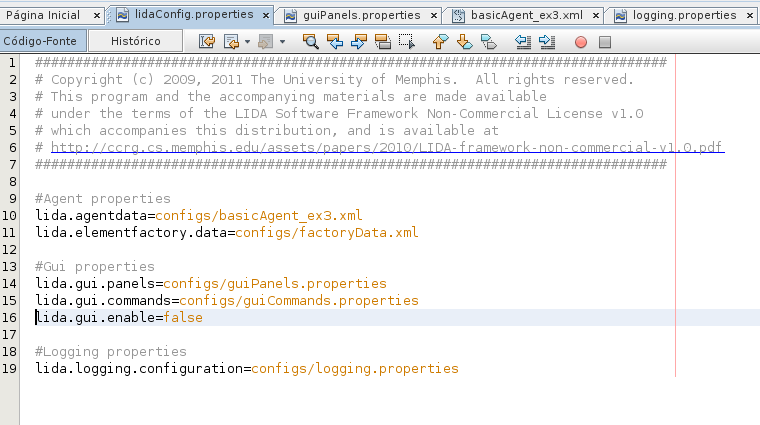Shift the line right
Screen dimensions: 760x425
(x=546, y=41)
